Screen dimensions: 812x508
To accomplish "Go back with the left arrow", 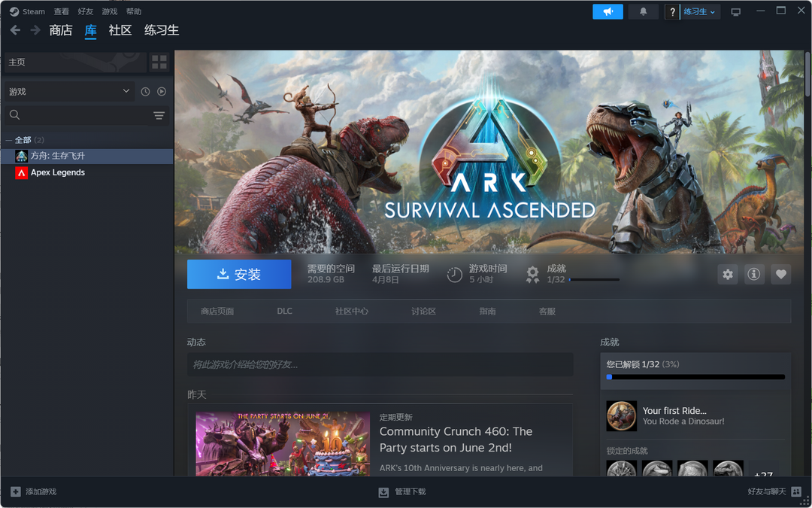I will (15, 30).
